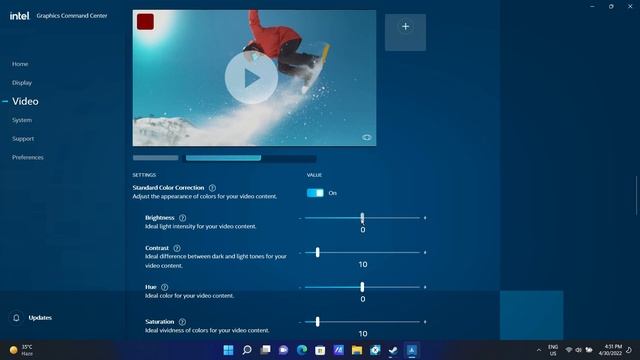Expand hidden system tray icons chevron
The image size is (640, 360).
(x=539, y=350)
